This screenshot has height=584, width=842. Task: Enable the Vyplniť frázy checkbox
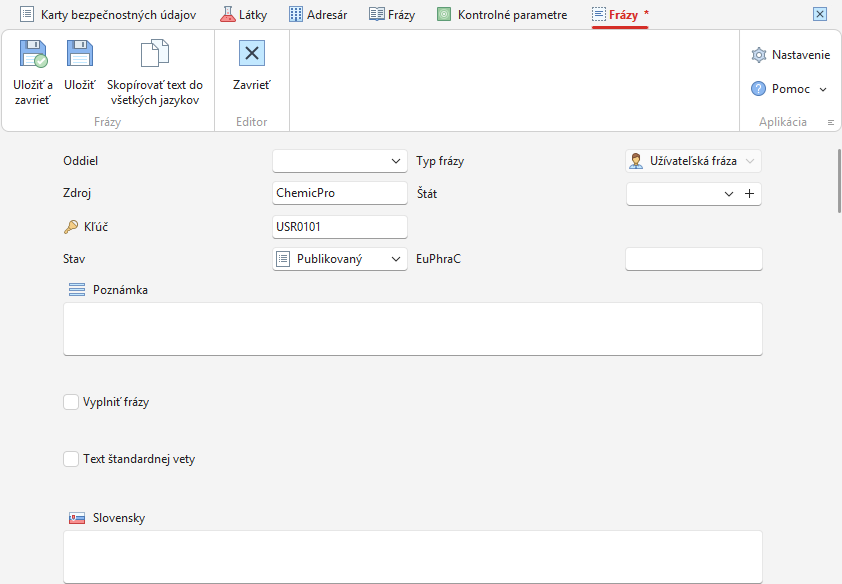71,402
